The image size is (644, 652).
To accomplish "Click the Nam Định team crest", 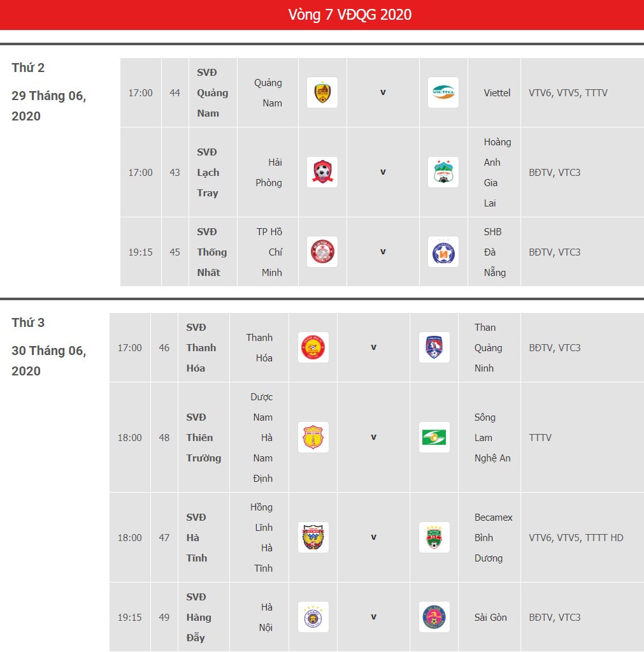I will pyautogui.click(x=313, y=437).
